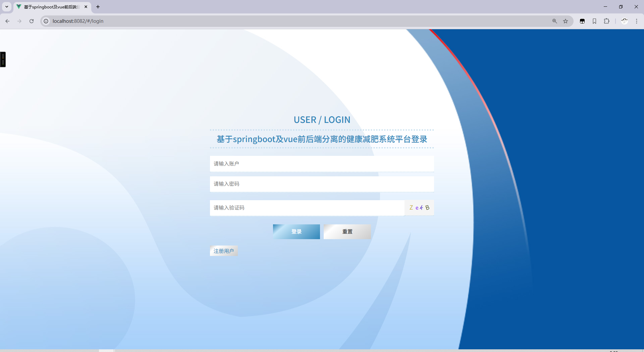Open a new tab with plus button
The height and width of the screenshot is (352, 644).
pos(98,7)
